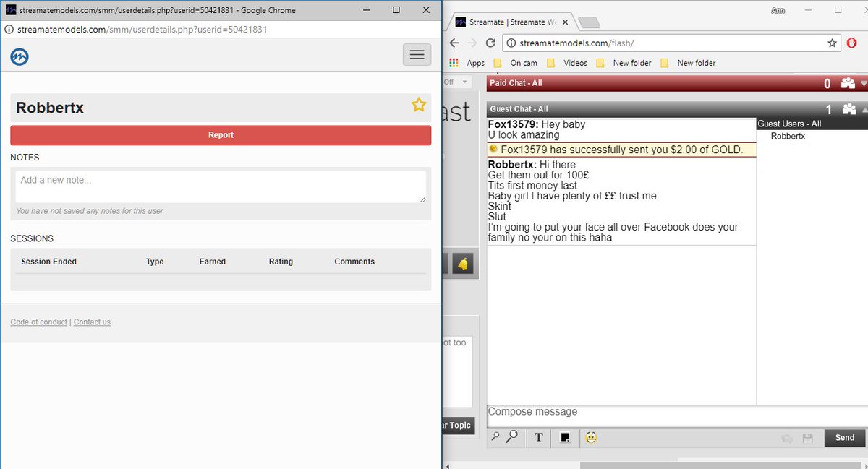Screen dimensions: 868x469
Task: Click the forward arrow in Streamate browser
Action: coord(472,43)
